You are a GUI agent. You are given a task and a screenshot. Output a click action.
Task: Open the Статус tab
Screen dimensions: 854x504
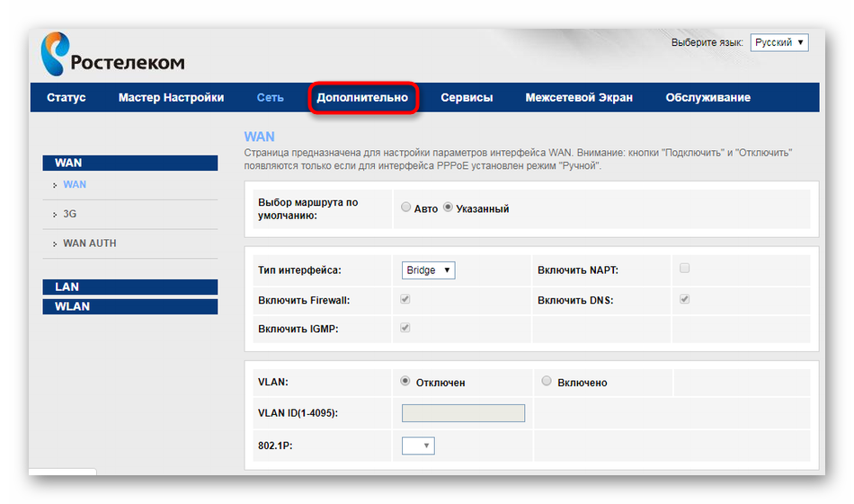[67, 98]
